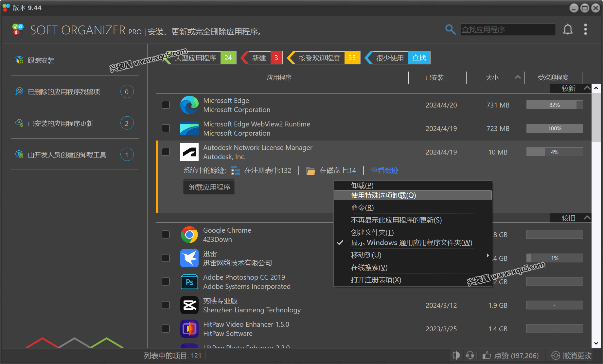The width and height of the screenshot is (603, 364).
Task: Filter by 按受欢迎程度 tag
Action: (x=324, y=58)
